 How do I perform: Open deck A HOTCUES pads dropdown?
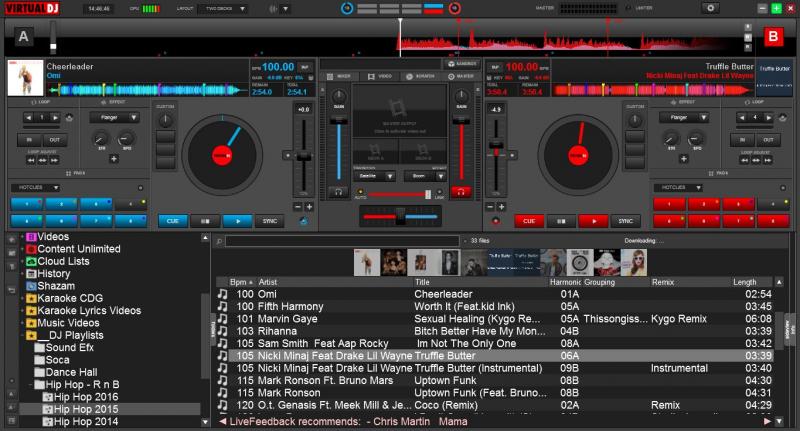(x=36, y=188)
